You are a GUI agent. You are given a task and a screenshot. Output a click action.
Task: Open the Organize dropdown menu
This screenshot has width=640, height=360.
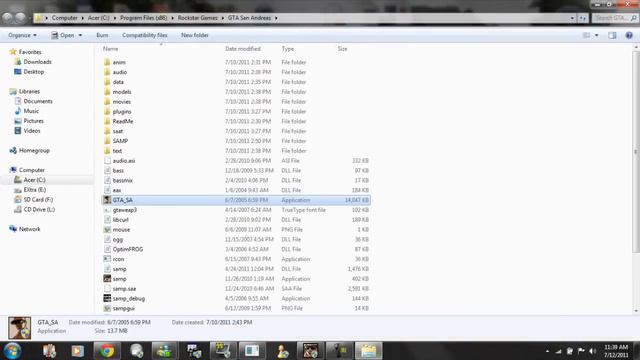pos(22,36)
